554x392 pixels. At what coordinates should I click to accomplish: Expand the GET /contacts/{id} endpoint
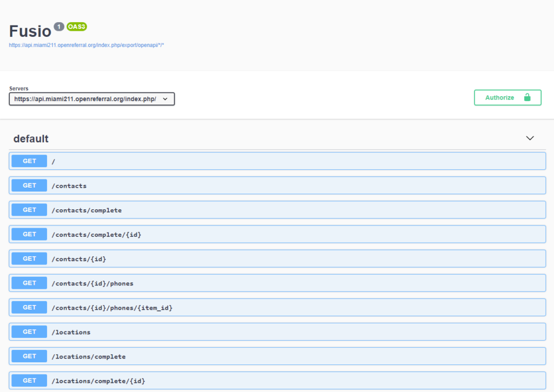click(x=278, y=258)
